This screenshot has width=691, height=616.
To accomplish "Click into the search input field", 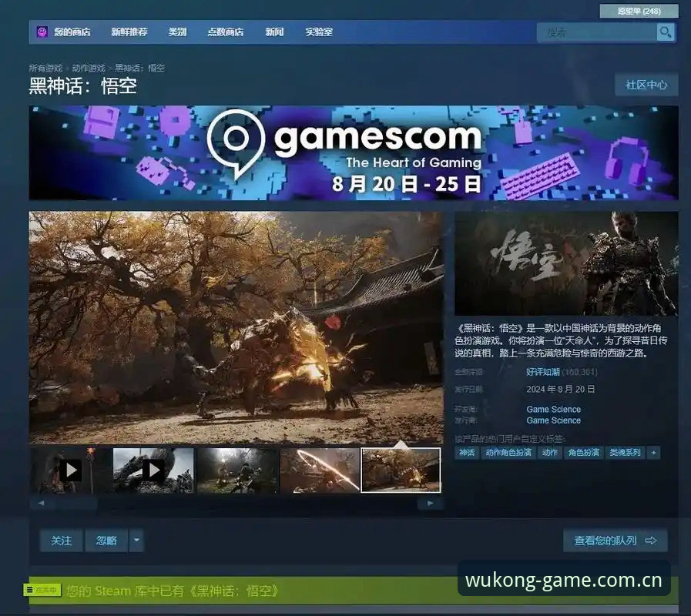I will [x=597, y=32].
